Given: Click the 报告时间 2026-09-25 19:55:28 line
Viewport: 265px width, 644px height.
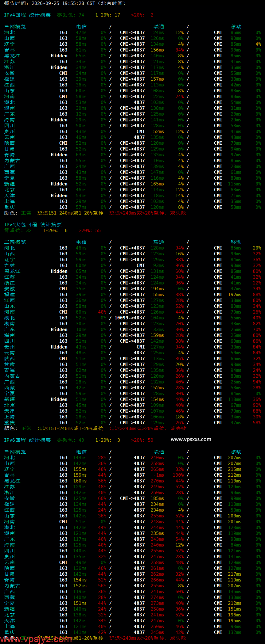Looking at the screenshot, I should [65, 3].
